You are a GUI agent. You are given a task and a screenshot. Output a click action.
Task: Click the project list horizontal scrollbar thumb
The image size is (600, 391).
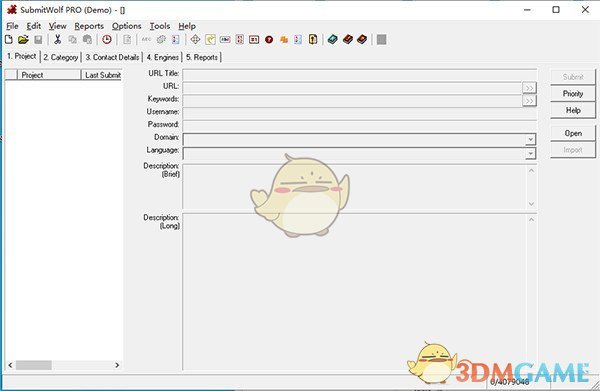point(34,365)
